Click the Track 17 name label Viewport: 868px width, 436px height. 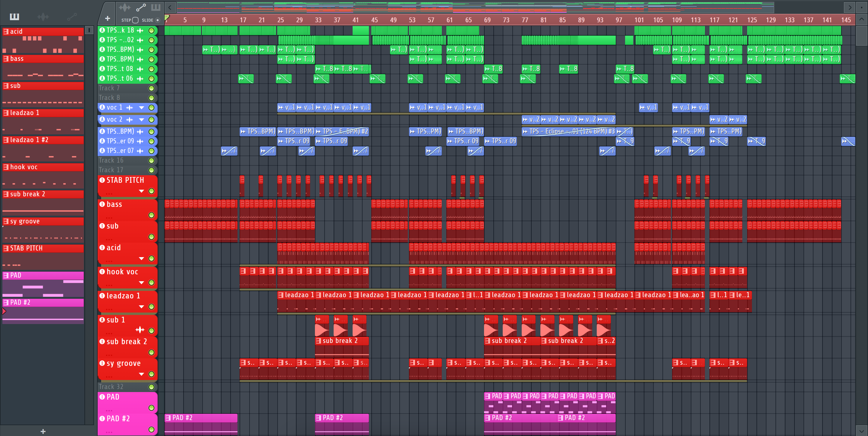[111, 170]
